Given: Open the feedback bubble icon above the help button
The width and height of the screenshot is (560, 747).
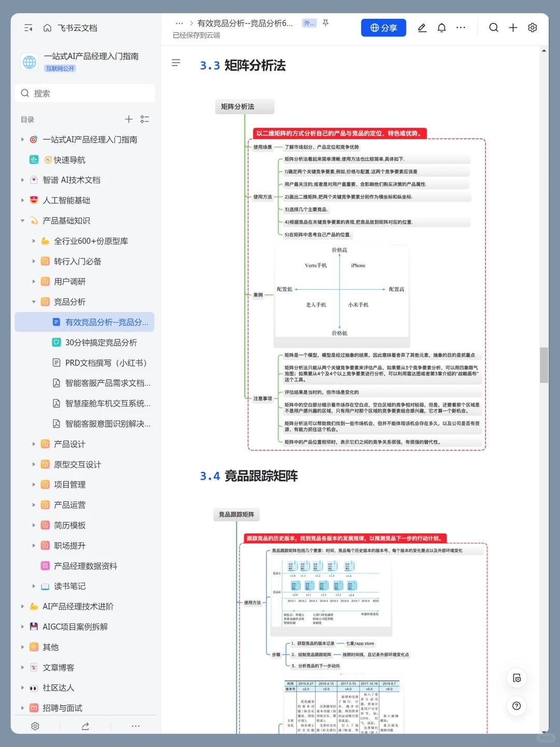Looking at the screenshot, I should [516, 677].
